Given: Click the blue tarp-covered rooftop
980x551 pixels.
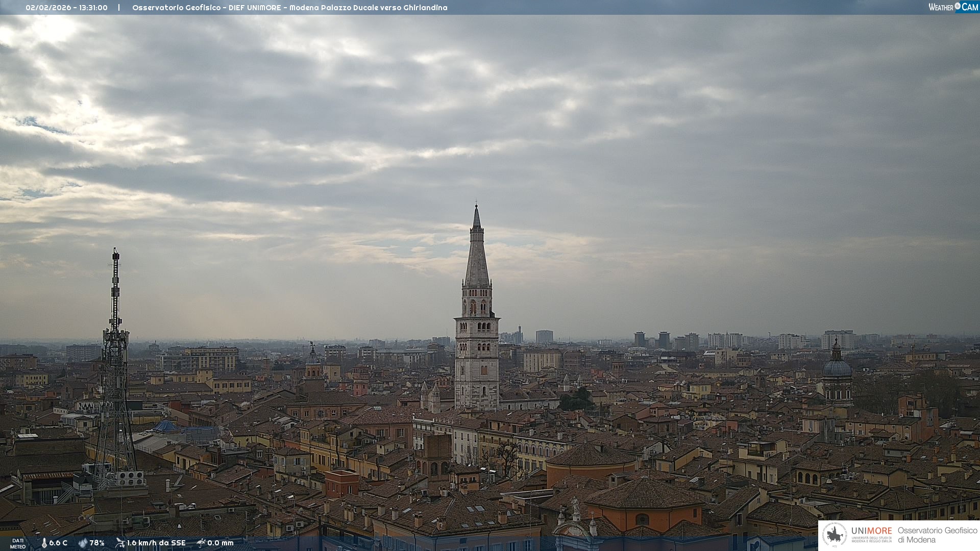Looking at the screenshot, I should point(167,427).
